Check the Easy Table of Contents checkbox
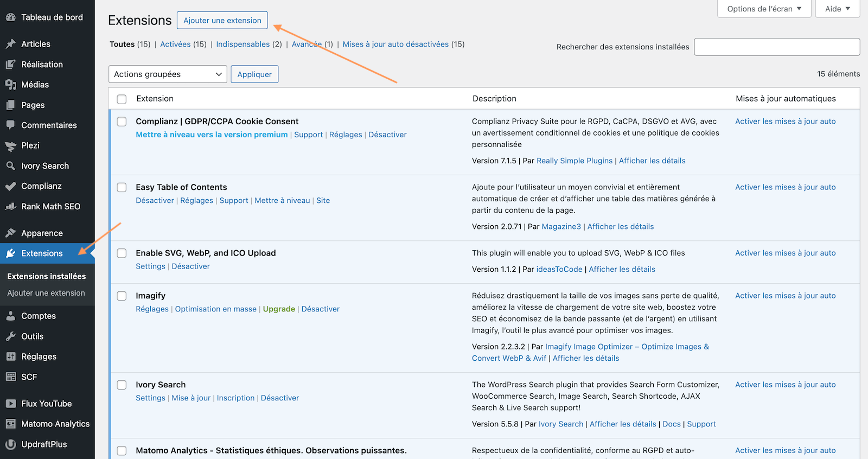 (122, 187)
